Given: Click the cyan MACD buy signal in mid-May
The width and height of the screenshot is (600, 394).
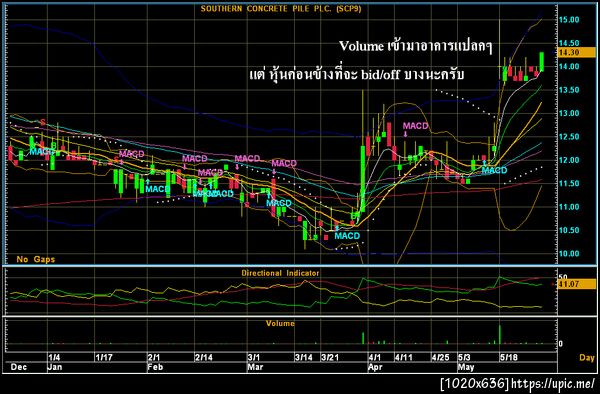Looking at the screenshot, I should click(x=494, y=170).
